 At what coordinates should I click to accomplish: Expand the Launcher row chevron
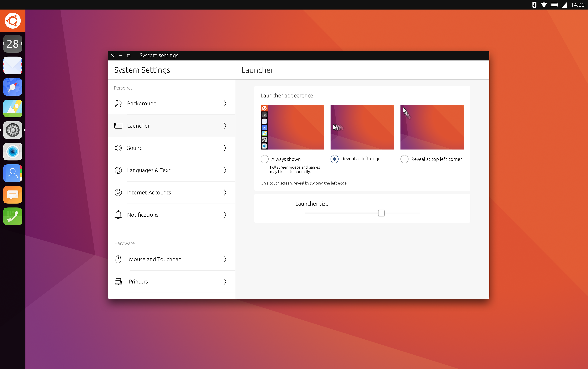click(225, 126)
